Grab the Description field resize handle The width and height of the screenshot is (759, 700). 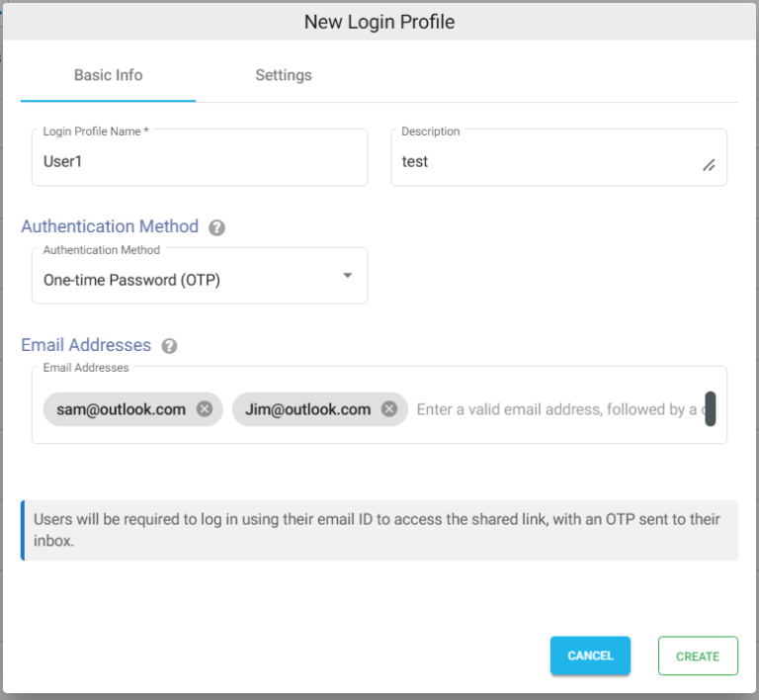709,165
